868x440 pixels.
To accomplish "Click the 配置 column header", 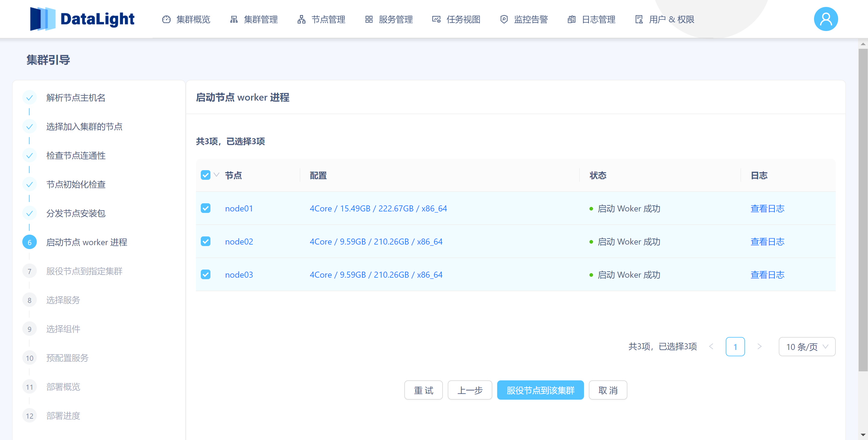I will click(318, 175).
